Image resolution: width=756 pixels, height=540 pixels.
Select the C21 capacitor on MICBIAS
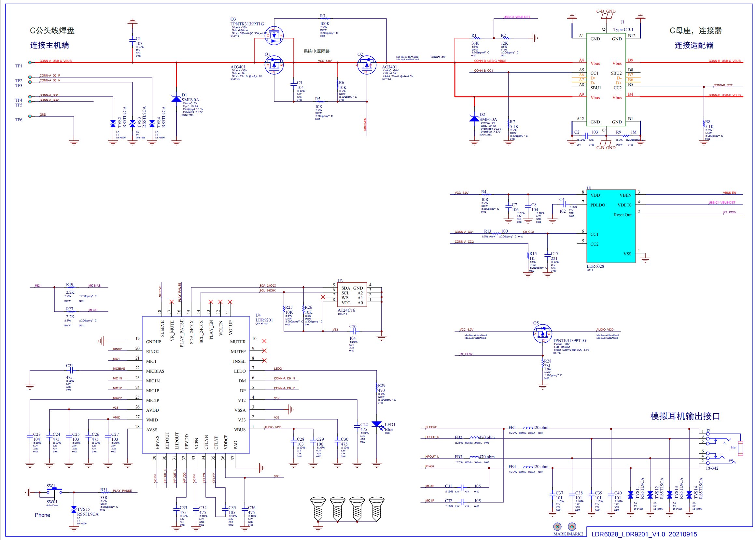[71, 370]
